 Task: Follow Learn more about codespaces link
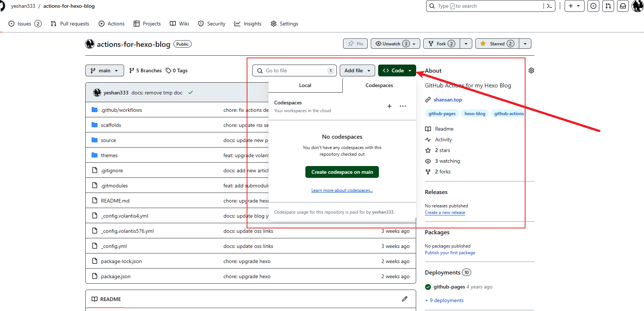pos(342,190)
